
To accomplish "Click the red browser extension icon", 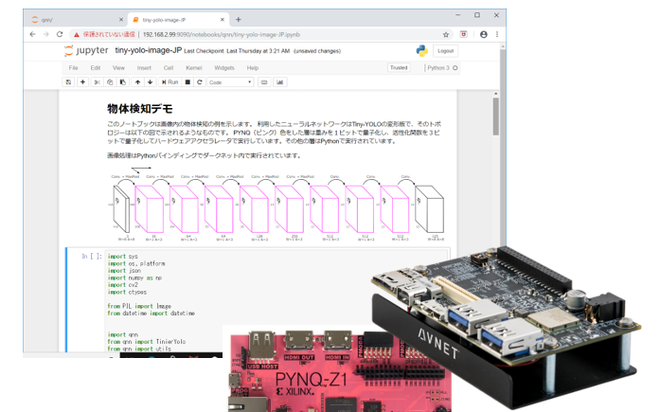I will [x=463, y=35].
